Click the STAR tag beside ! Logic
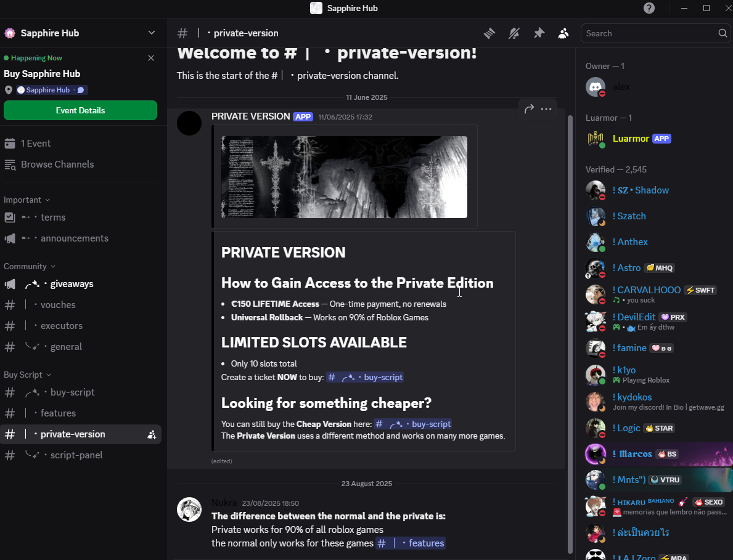Image resolution: width=733 pixels, height=560 pixels. 659,428
